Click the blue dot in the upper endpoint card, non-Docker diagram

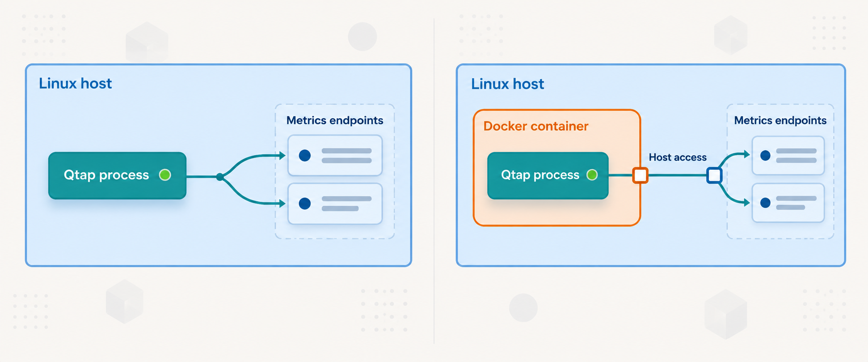305,155
